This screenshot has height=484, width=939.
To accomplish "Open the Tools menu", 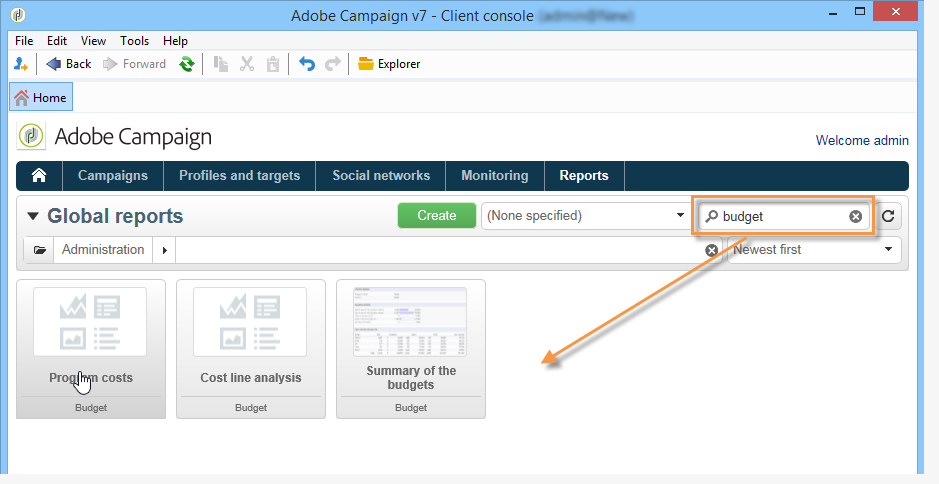I will [134, 41].
